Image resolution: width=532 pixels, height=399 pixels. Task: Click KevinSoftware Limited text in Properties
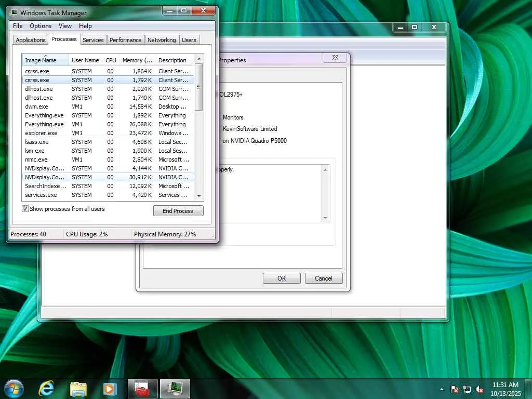click(x=250, y=129)
